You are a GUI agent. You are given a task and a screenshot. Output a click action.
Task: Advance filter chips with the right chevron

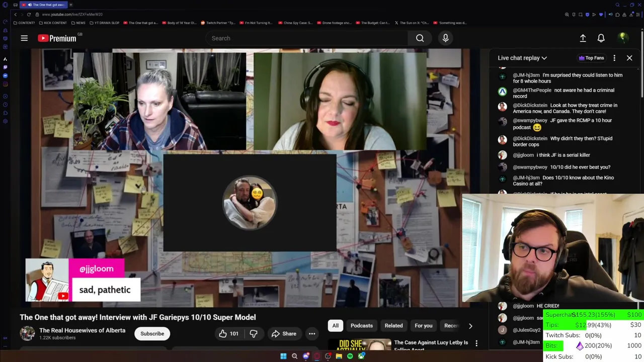coord(470,326)
